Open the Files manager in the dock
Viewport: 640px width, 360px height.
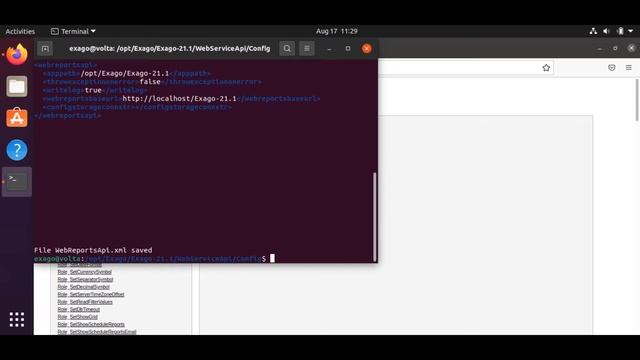[17, 86]
